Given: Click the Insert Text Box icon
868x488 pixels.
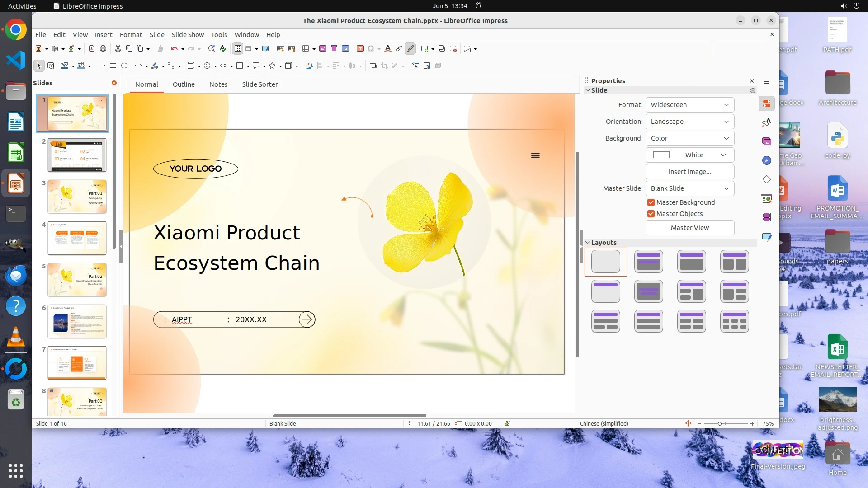Looking at the screenshot, I should [360, 49].
